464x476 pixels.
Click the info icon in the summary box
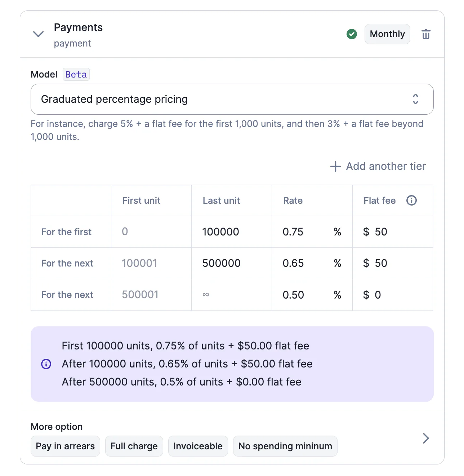click(x=46, y=364)
